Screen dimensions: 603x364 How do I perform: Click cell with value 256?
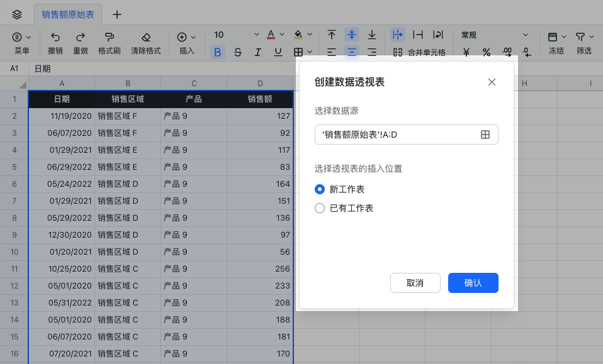coord(260,269)
